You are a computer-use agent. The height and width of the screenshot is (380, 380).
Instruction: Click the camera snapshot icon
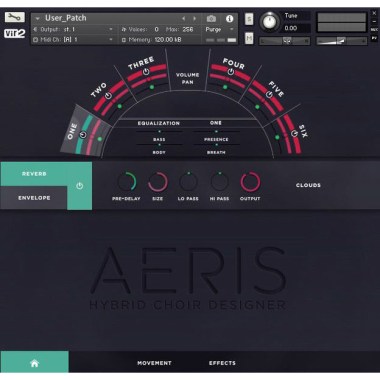(211, 19)
